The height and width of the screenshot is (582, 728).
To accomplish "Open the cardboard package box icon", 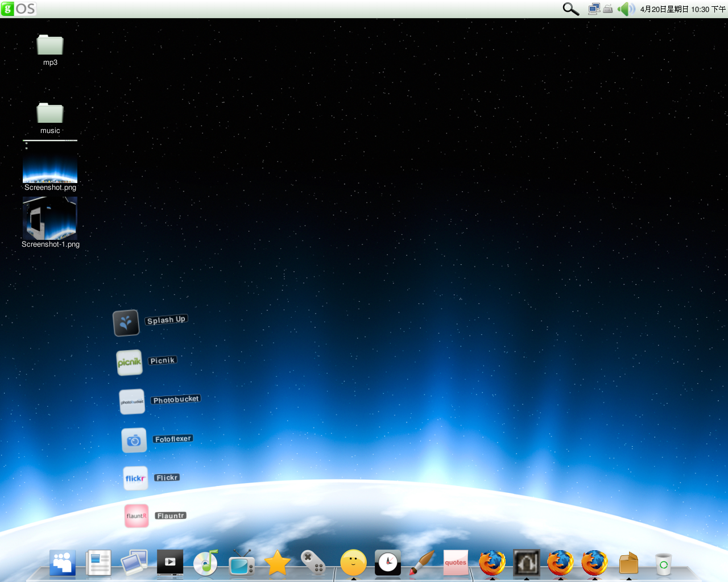I will [628, 563].
